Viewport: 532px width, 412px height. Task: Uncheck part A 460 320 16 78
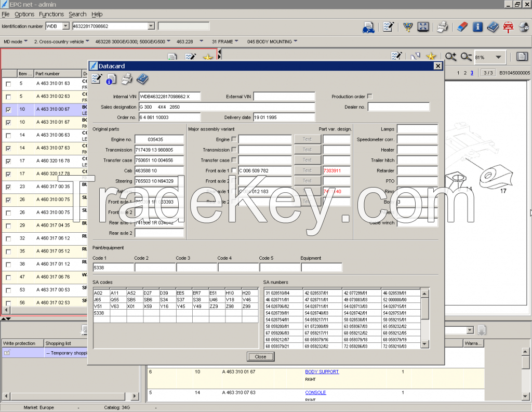[8, 161]
